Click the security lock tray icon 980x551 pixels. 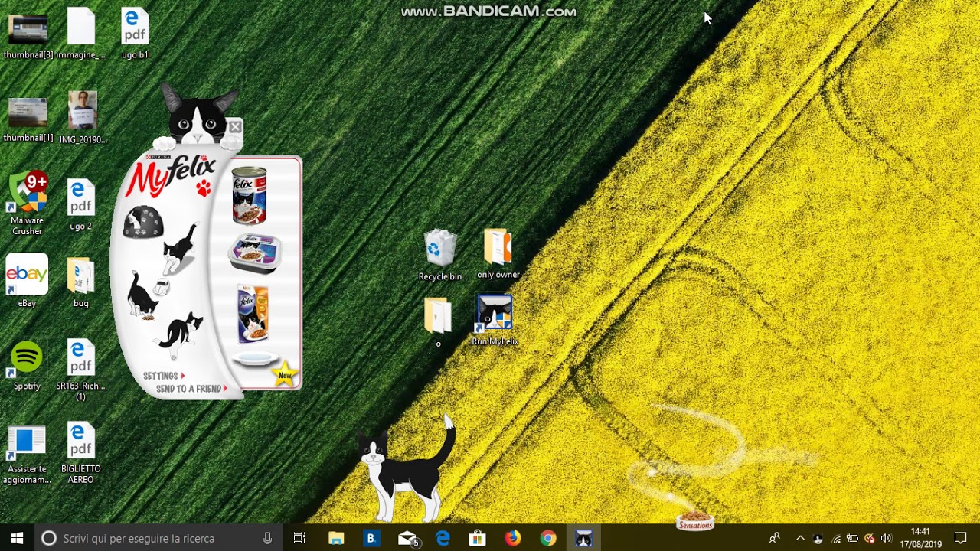click(x=870, y=538)
